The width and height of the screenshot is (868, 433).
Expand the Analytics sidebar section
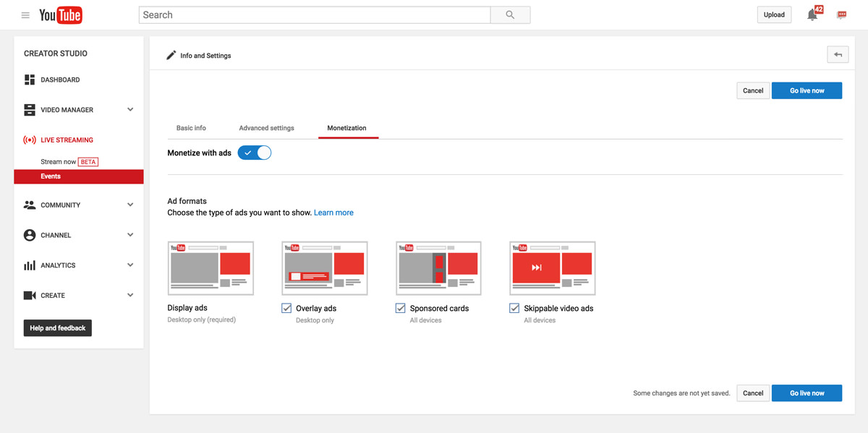click(130, 265)
